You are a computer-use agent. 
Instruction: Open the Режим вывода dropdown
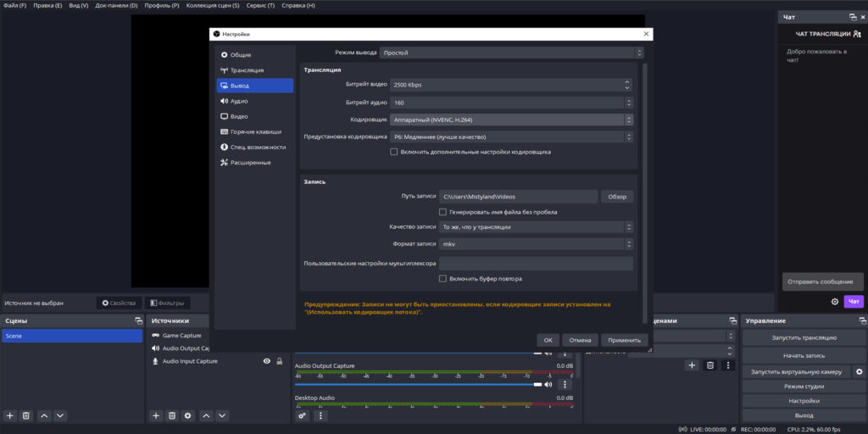[x=512, y=53]
